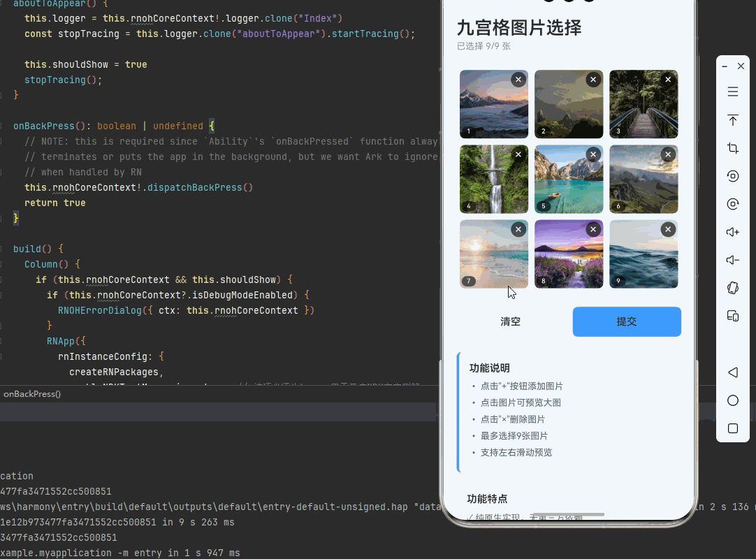Close the emulator toolbar panel

click(741, 66)
